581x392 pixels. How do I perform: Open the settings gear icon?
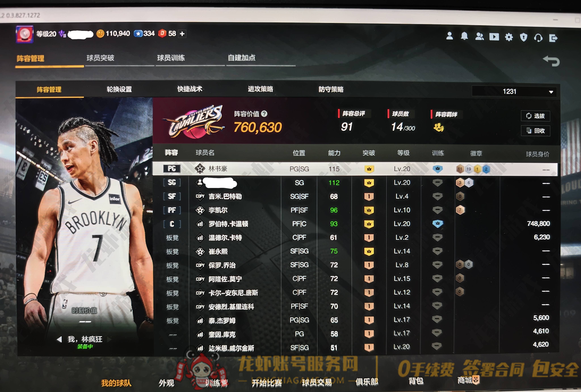509,37
